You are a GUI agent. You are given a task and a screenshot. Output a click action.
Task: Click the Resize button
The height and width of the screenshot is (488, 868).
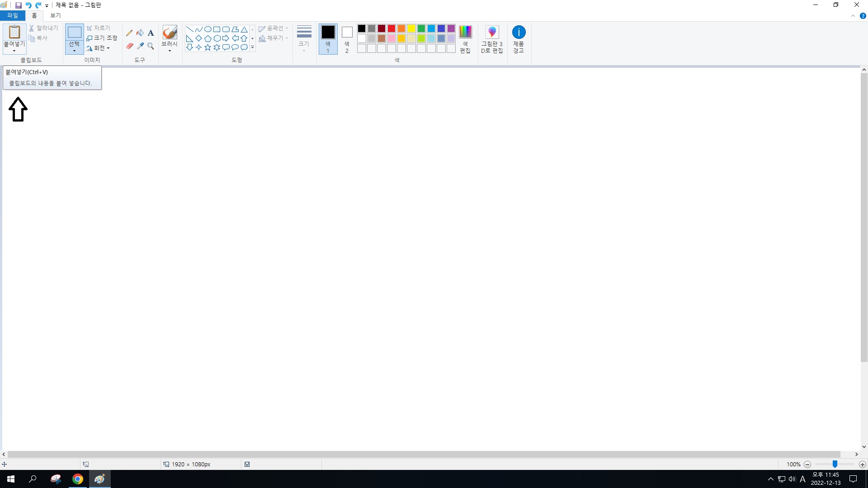pos(102,38)
